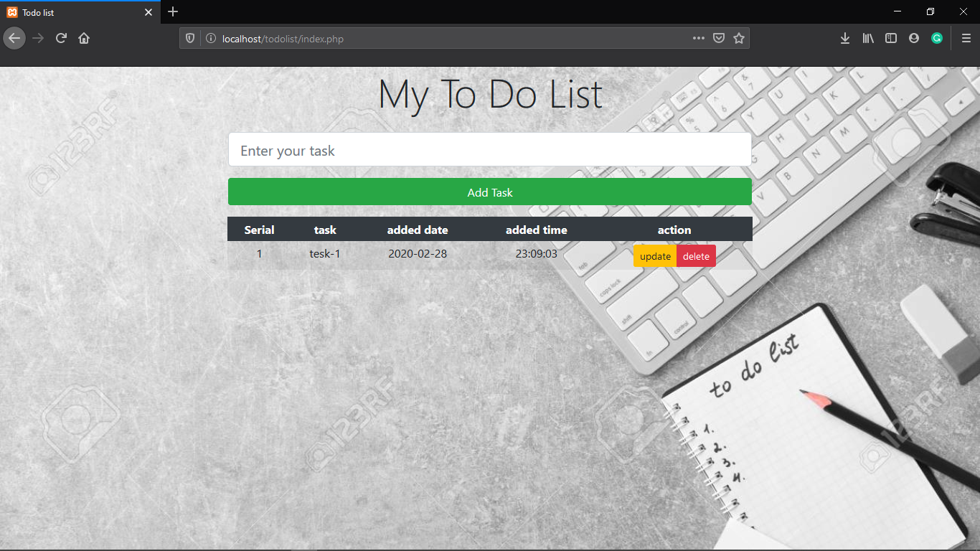Viewport: 980px width, 551px height.
Task: Open page actions three-dot menu
Action: coord(699,39)
